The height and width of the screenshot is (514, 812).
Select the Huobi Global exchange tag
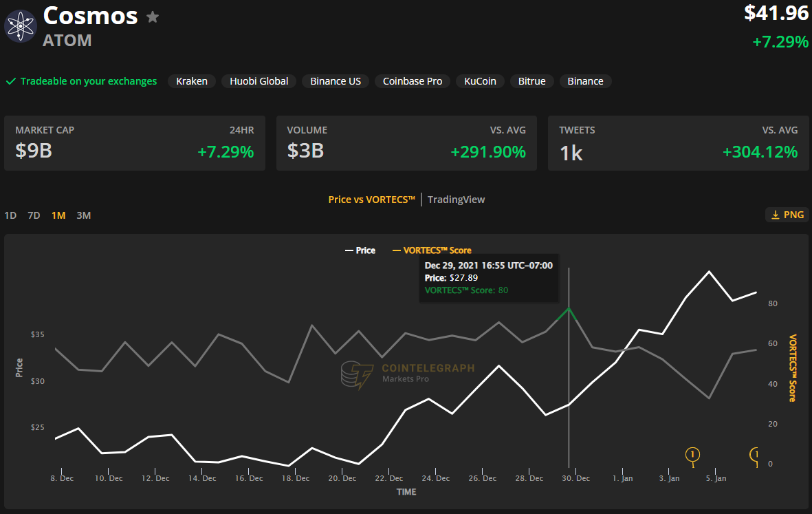[x=259, y=81]
